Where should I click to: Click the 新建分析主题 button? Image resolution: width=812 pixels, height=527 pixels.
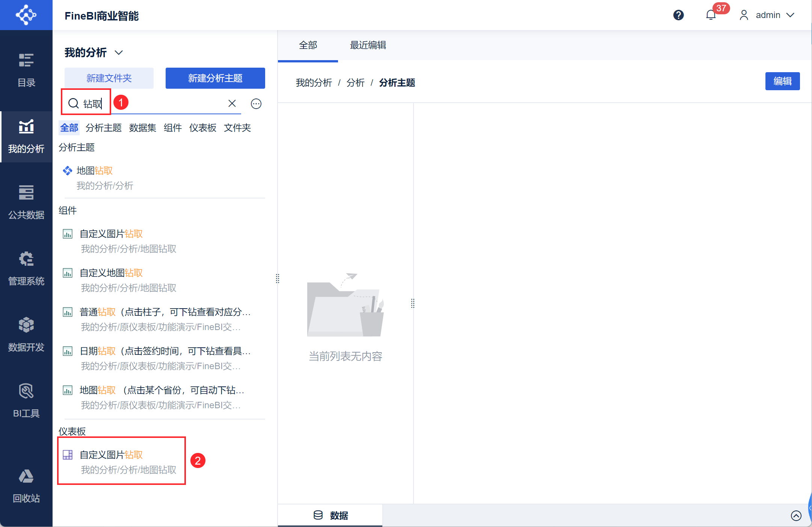point(215,78)
